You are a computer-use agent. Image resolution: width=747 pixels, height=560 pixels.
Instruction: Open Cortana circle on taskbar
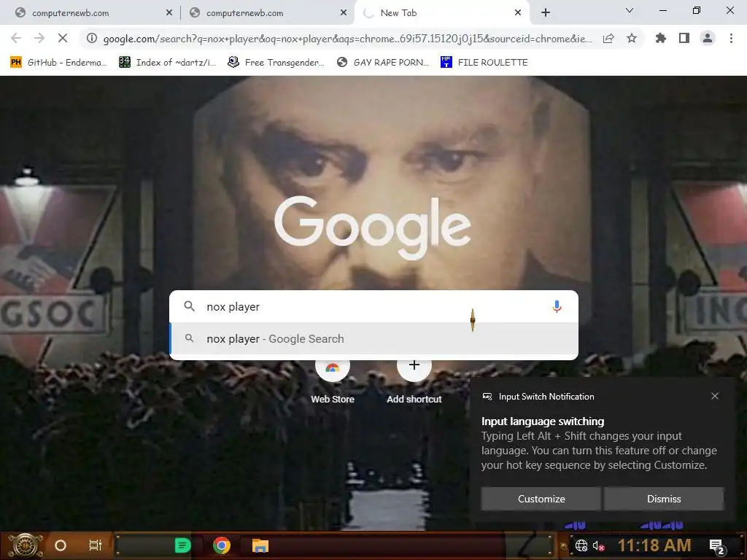click(61, 545)
